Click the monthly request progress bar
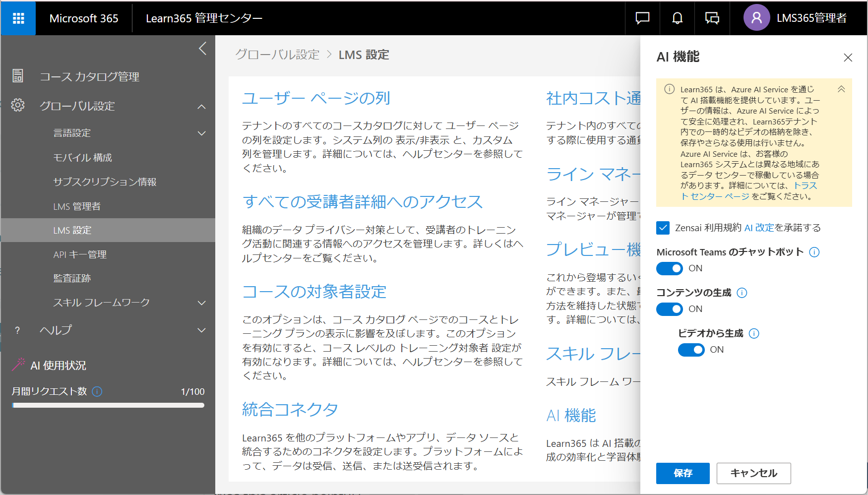Viewport: 868px width, 495px height. [x=108, y=405]
